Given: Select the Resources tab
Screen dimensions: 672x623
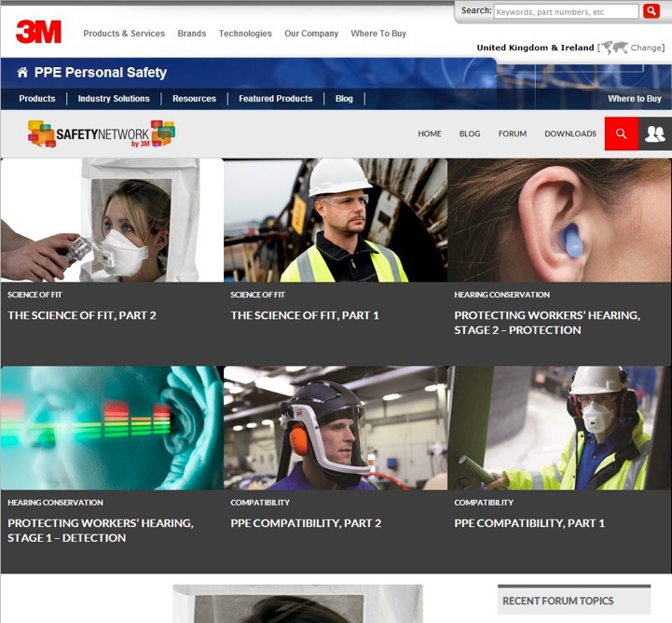Looking at the screenshot, I should click(194, 99).
